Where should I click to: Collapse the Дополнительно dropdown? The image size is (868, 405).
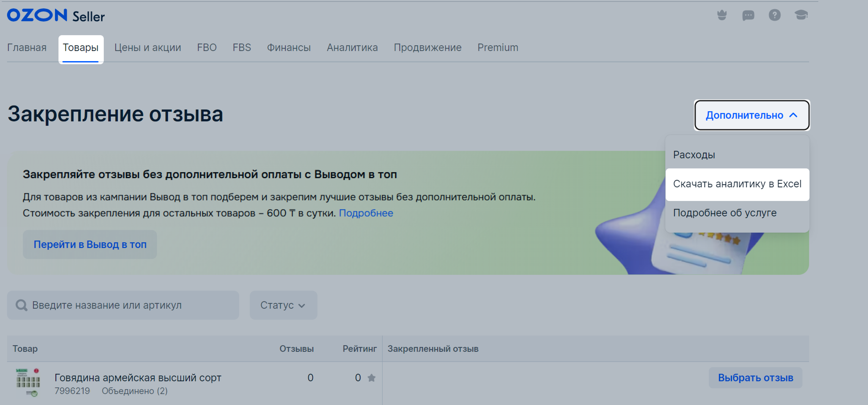(752, 115)
